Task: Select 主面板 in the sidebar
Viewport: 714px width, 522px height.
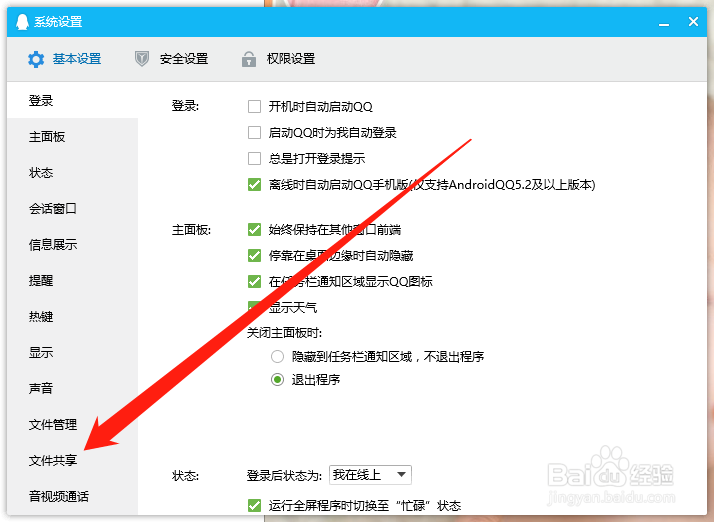Action: (x=72, y=137)
